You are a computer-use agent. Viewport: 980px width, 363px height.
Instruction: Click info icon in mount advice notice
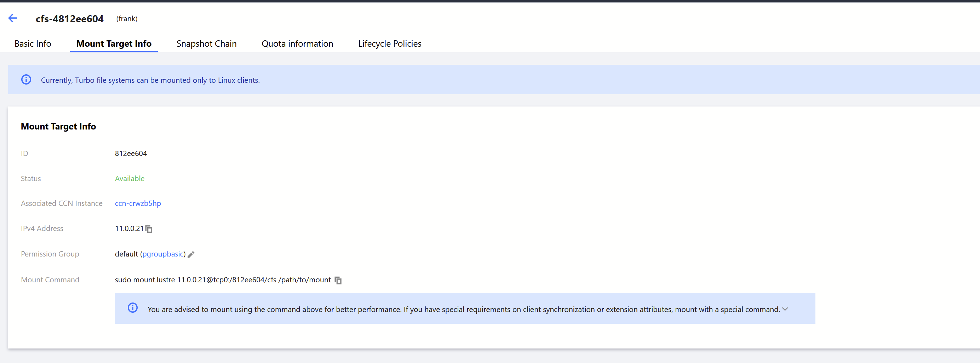pyautogui.click(x=132, y=308)
